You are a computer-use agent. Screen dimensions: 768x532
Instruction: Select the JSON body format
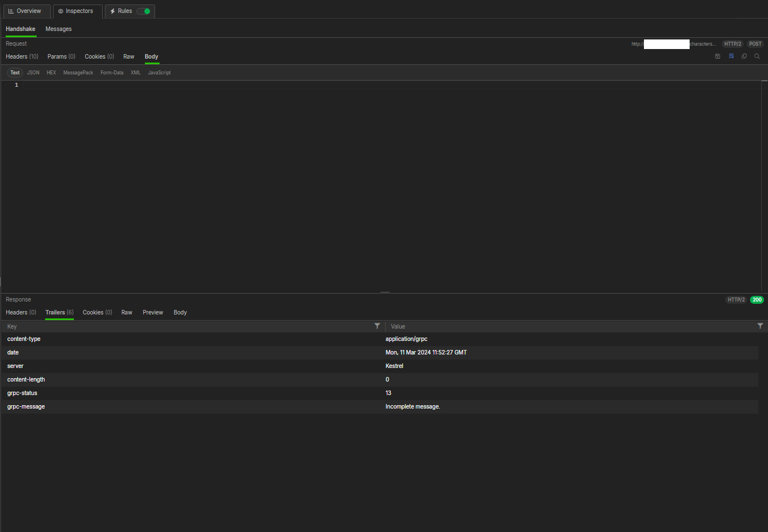pos(33,73)
